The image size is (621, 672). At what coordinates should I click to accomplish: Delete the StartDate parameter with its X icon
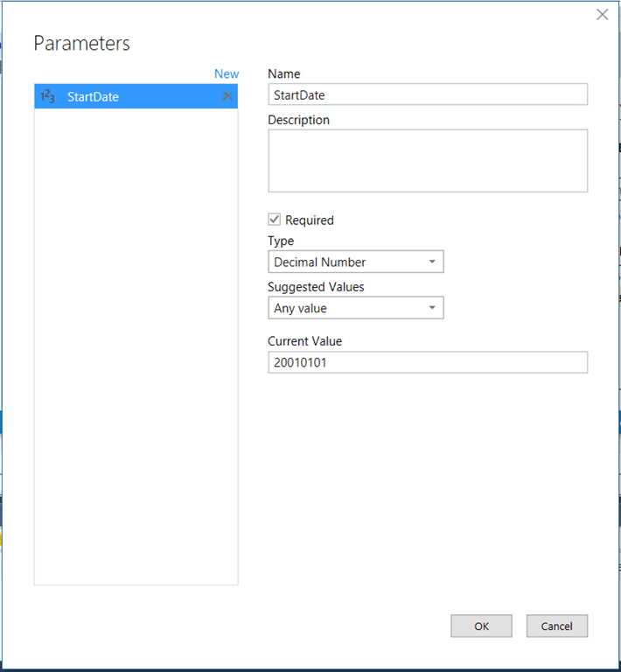pos(227,96)
